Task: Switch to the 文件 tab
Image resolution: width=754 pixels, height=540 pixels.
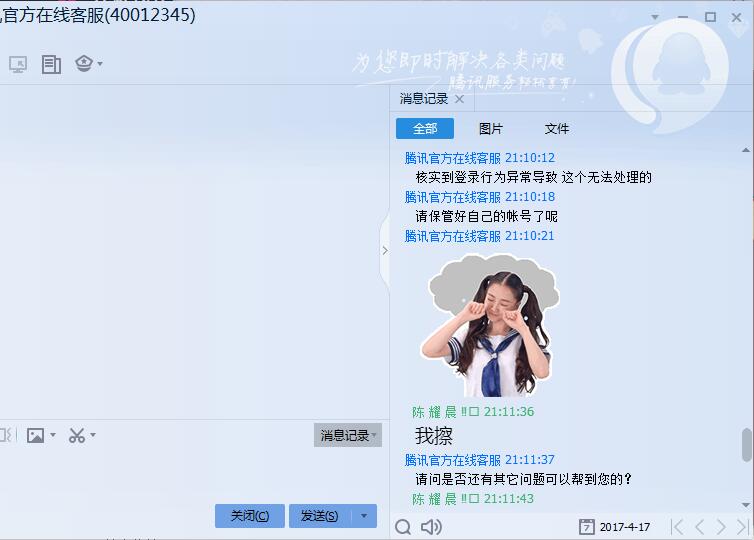Action: (x=557, y=129)
